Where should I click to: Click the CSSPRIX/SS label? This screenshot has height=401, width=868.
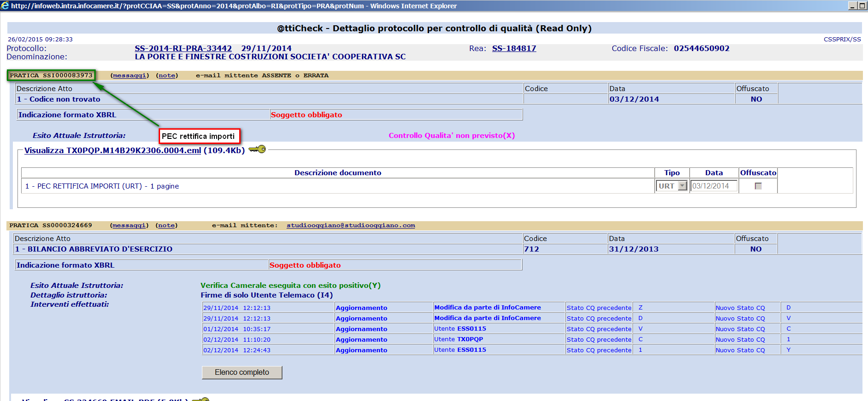pos(842,40)
